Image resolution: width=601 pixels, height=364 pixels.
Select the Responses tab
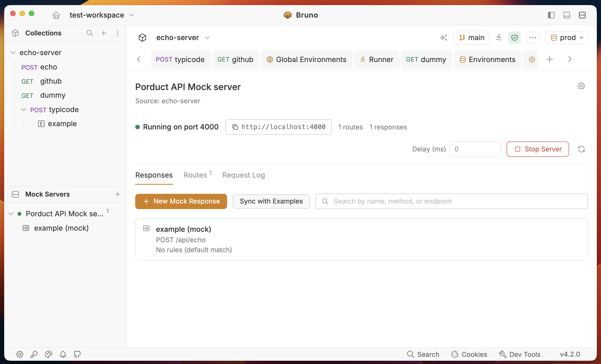154,175
